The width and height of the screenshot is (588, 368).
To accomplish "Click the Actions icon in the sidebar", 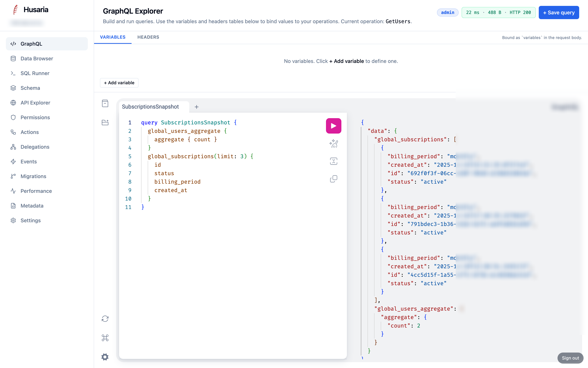I will (13, 132).
